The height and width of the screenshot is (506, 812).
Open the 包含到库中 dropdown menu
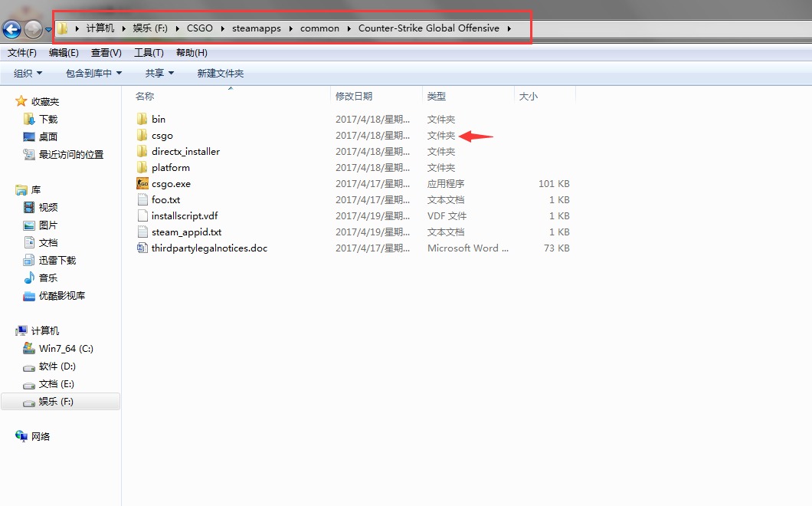pos(93,74)
